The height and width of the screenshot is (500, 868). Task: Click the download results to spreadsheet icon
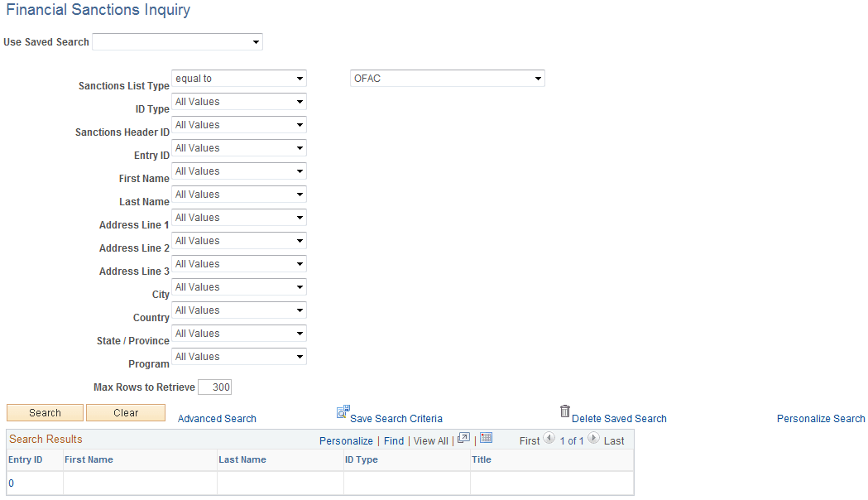coord(486,438)
